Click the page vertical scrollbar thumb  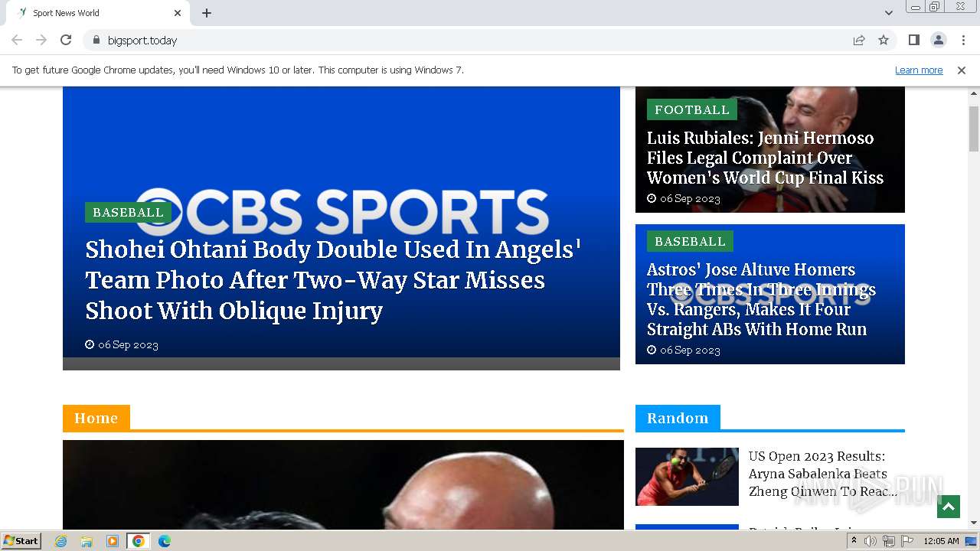coord(974,129)
